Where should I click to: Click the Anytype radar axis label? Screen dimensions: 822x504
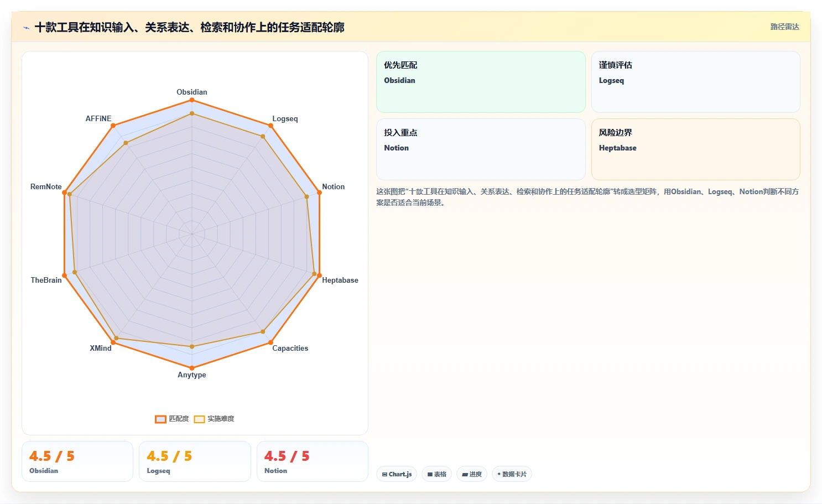pyautogui.click(x=192, y=375)
